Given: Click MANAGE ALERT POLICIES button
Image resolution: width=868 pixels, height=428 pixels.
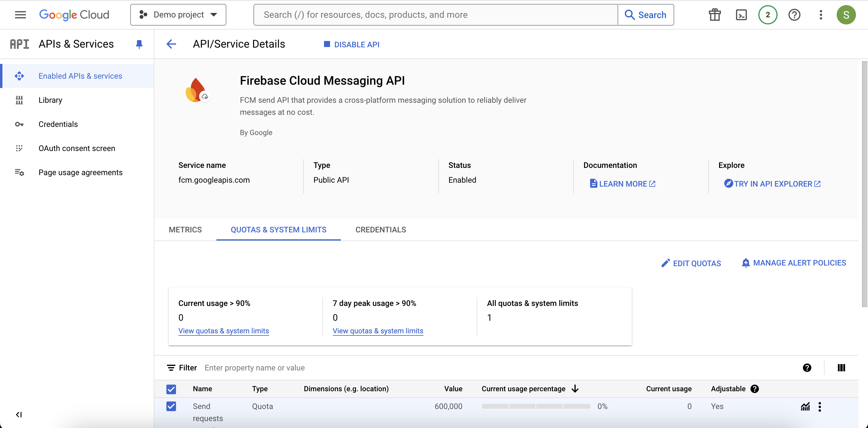Looking at the screenshot, I should (x=794, y=263).
